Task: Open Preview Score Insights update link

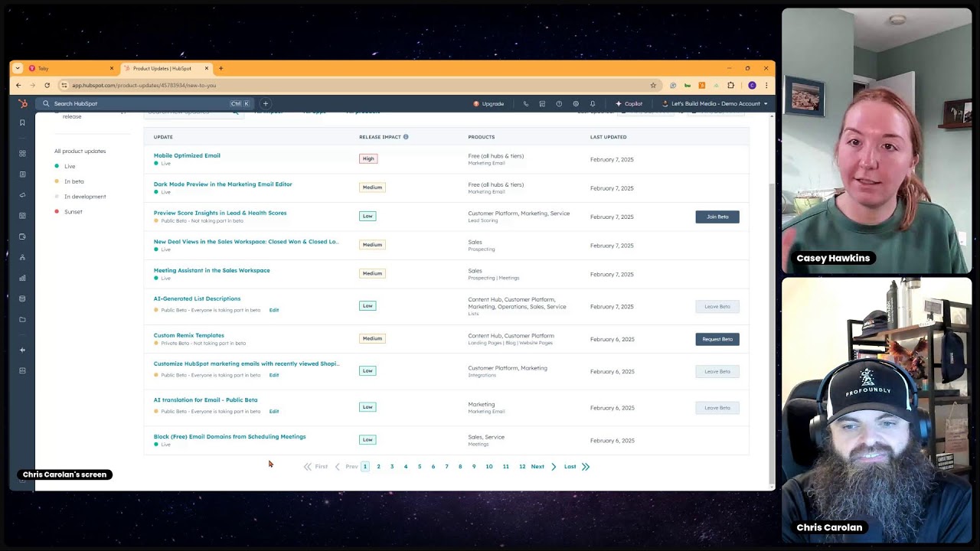Action: click(x=220, y=213)
